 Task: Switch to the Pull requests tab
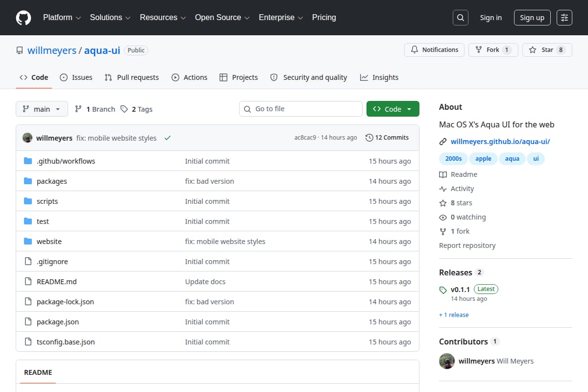point(132,77)
